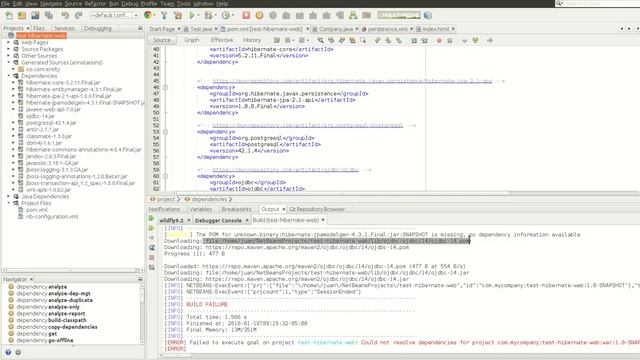Image resolution: width=640 pixels, height=360 pixels.
Task: Open the Tools menu
Action: [183, 3]
